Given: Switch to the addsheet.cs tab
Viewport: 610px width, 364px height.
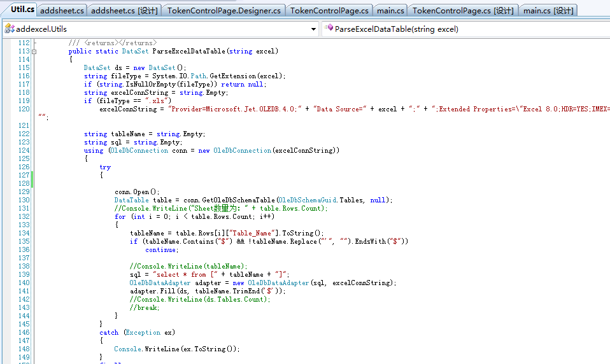Looking at the screenshot, I should (62, 10).
